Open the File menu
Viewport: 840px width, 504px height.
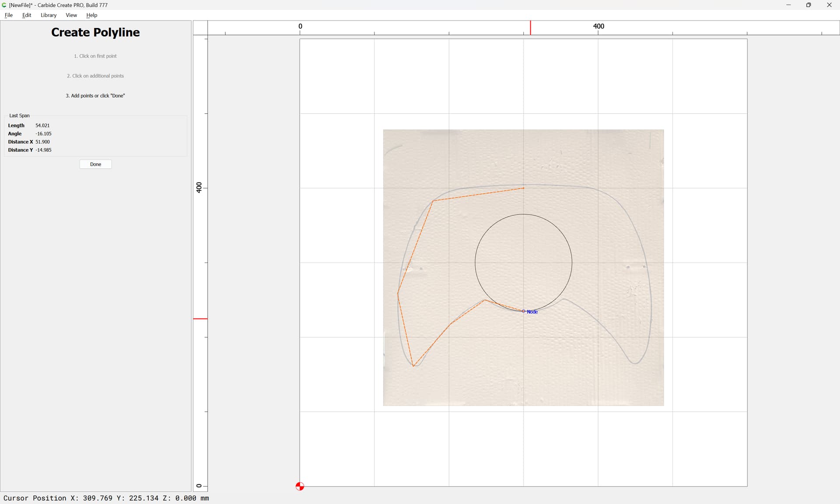pos(8,15)
